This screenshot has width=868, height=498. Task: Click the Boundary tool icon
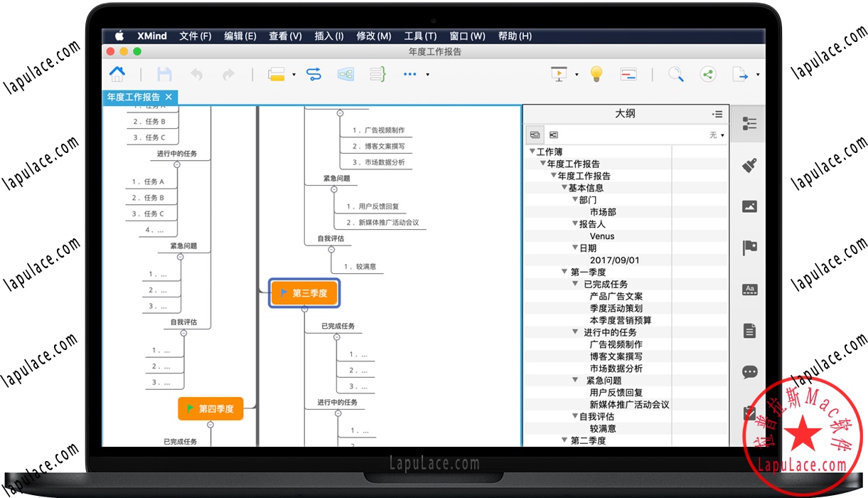[x=345, y=74]
